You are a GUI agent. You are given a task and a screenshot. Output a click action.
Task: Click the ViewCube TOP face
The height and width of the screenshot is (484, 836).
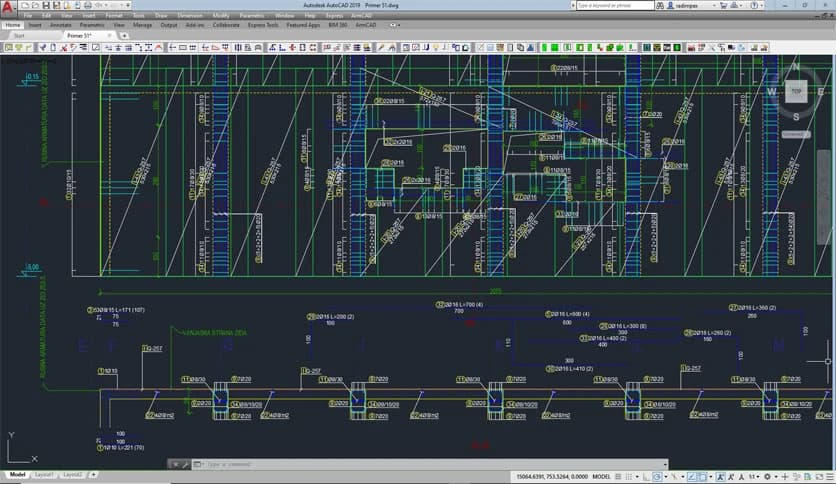(796, 91)
